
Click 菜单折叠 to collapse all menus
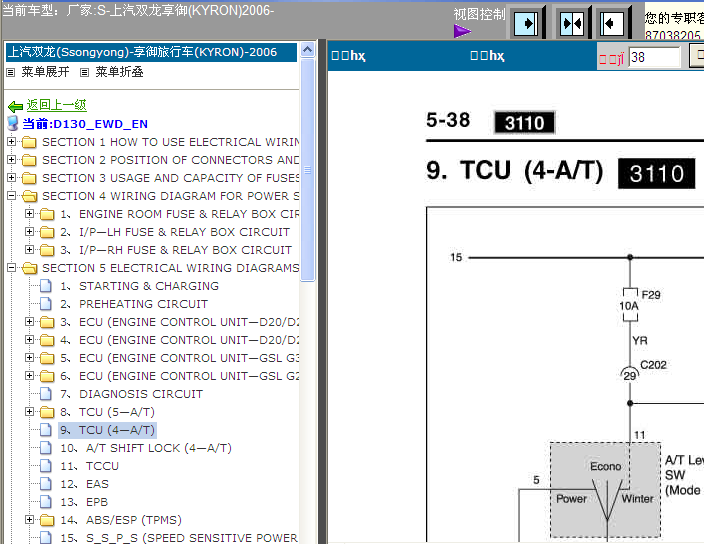(119, 72)
